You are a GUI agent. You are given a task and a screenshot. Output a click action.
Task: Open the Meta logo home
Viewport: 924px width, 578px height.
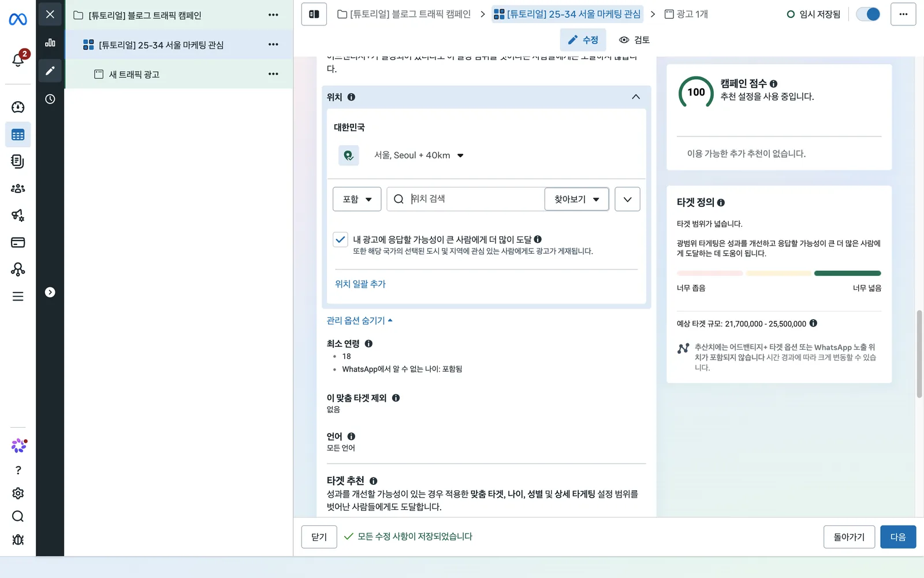click(18, 19)
